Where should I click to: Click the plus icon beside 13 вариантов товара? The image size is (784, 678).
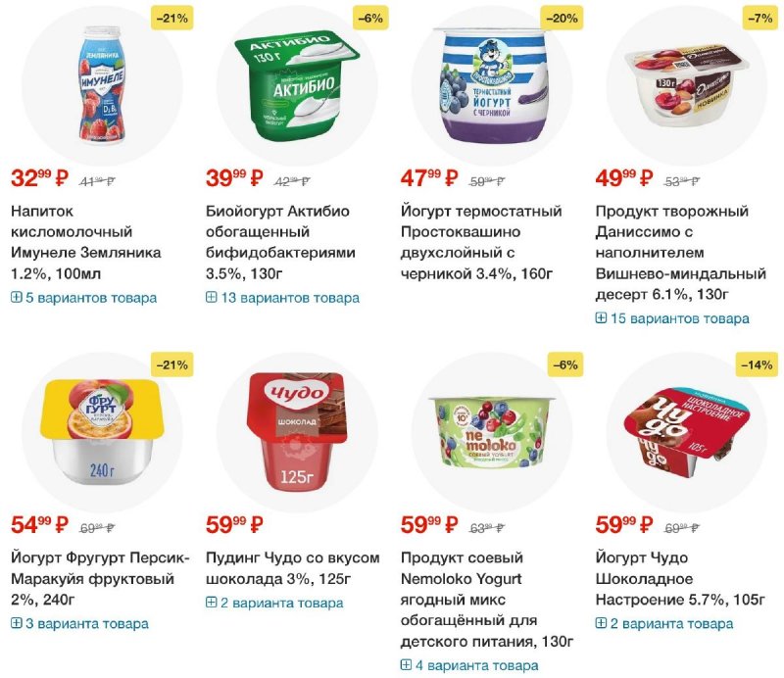pyautogui.click(x=211, y=298)
